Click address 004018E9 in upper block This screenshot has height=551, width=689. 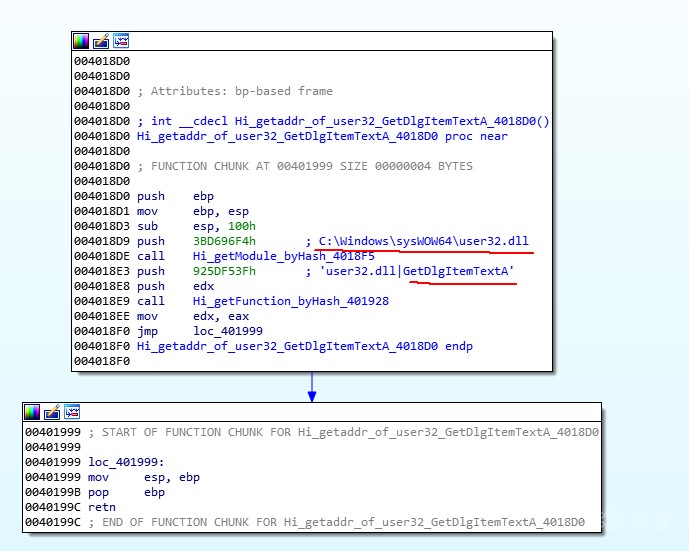[102, 301]
